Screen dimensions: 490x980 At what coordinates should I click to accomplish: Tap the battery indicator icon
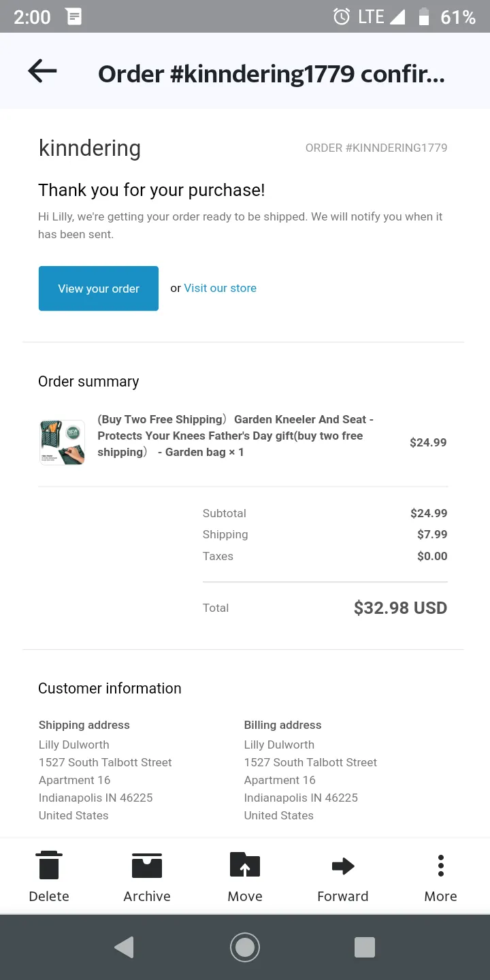pos(424,16)
